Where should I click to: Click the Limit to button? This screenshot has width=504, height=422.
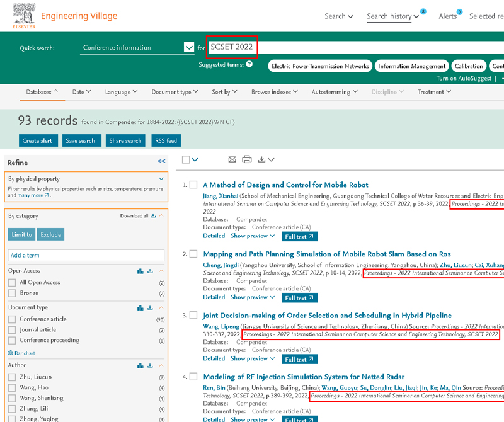click(21, 234)
